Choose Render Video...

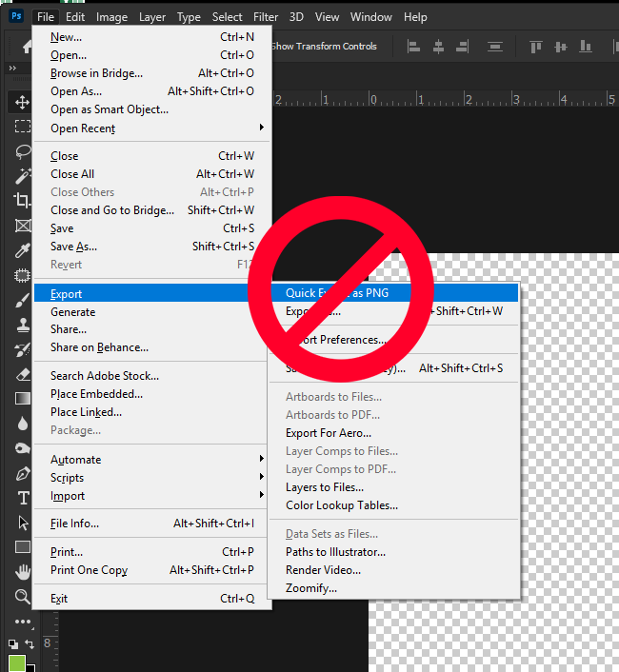(393, 570)
